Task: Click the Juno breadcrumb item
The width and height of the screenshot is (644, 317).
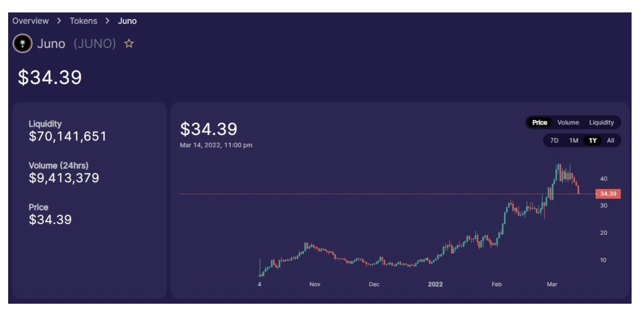Action: [x=127, y=21]
